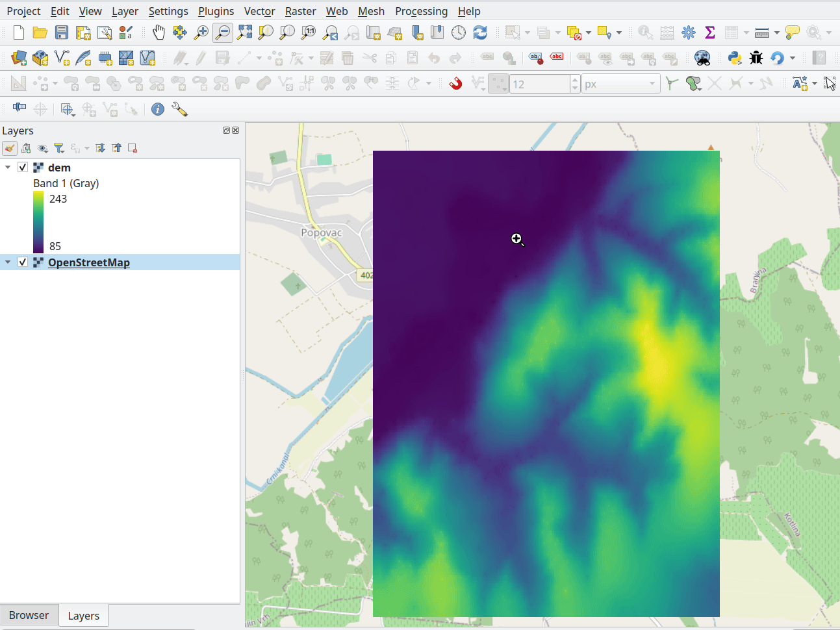Expand the OpenStreetMap layer entry
Image resolution: width=840 pixels, height=630 pixels.
(8, 262)
